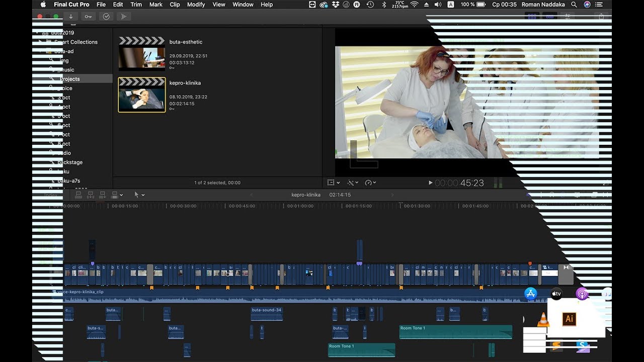Click the Adobe Illustrator dock icon

point(570,319)
